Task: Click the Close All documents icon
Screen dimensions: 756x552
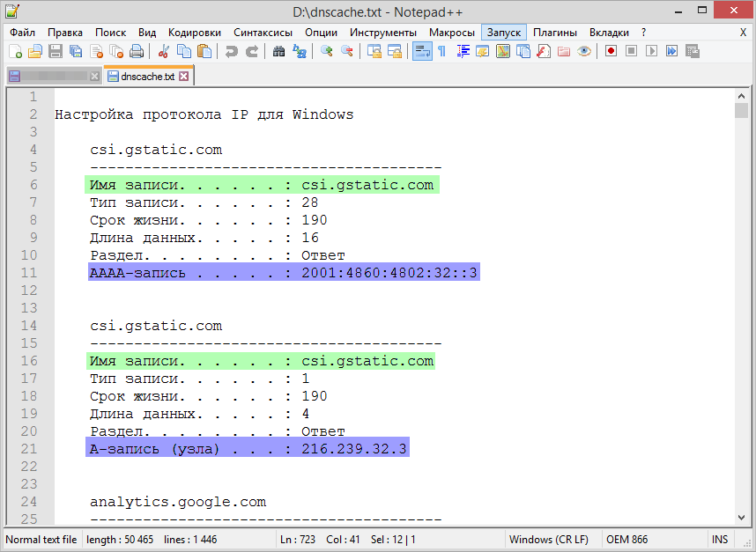Action: pyautogui.click(x=116, y=51)
